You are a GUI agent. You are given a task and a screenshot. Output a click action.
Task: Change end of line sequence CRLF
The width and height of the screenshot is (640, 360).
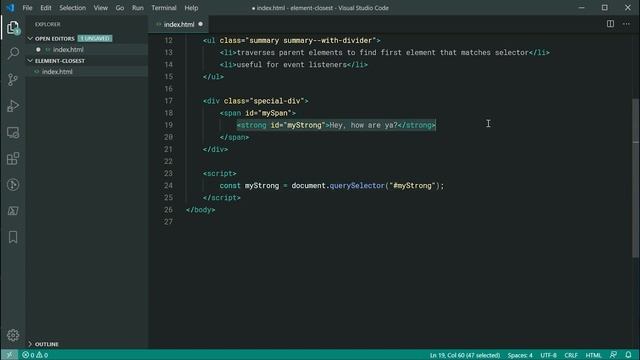(x=571, y=355)
